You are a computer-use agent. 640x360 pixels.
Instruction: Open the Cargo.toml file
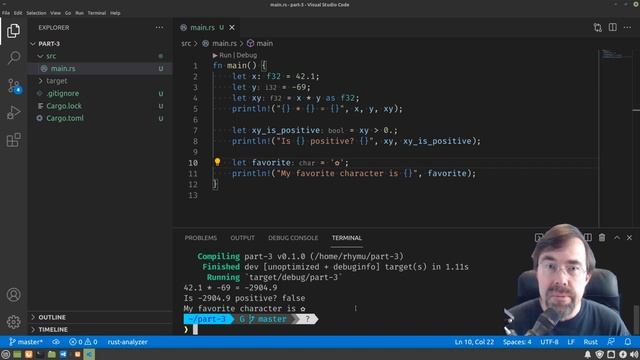(100, 118)
